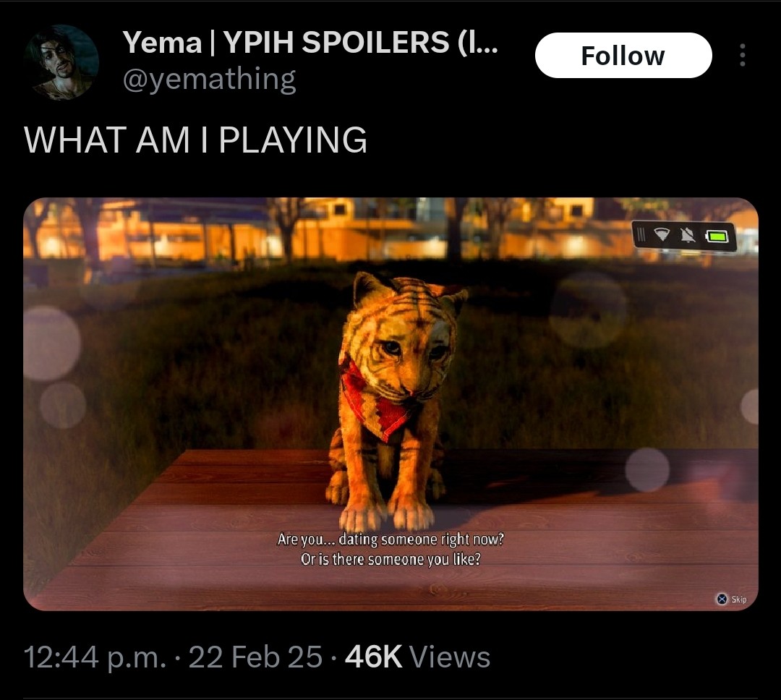This screenshot has width=781, height=700.
Task: Open Yema's profile avatar picture
Action: pyautogui.click(x=61, y=62)
